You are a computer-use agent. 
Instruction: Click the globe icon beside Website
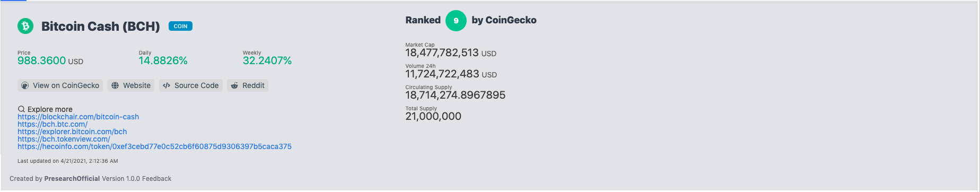pos(115,85)
